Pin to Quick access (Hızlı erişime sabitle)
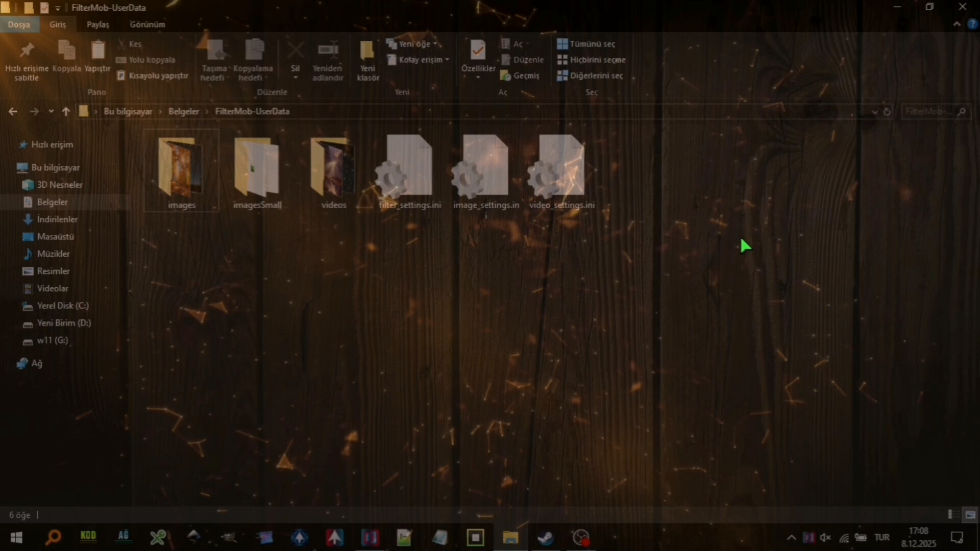Image resolution: width=980 pixels, height=551 pixels. pyautogui.click(x=27, y=51)
